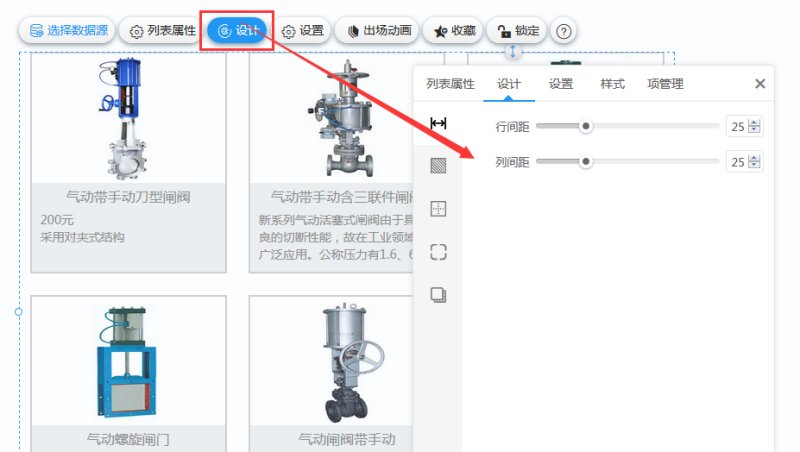
Task: Select the padding/margin dotted square icon
Action: click(x=438, y=209)
